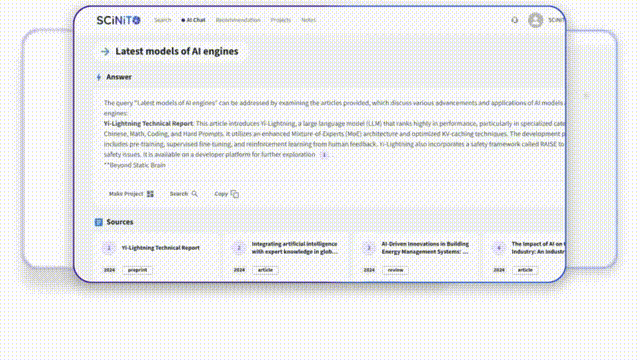
Task: Click the source number 2 circle badge
Action: [239, 248]
